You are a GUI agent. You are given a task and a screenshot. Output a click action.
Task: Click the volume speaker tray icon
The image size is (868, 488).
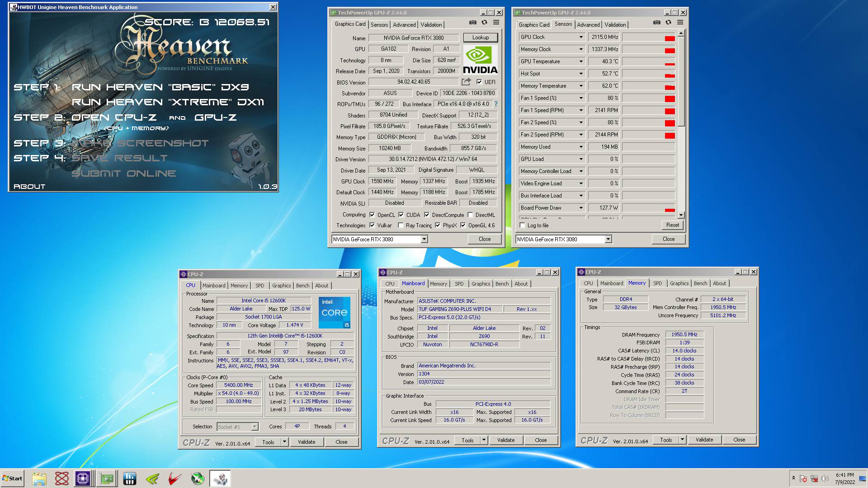click(x=825, y=479)
